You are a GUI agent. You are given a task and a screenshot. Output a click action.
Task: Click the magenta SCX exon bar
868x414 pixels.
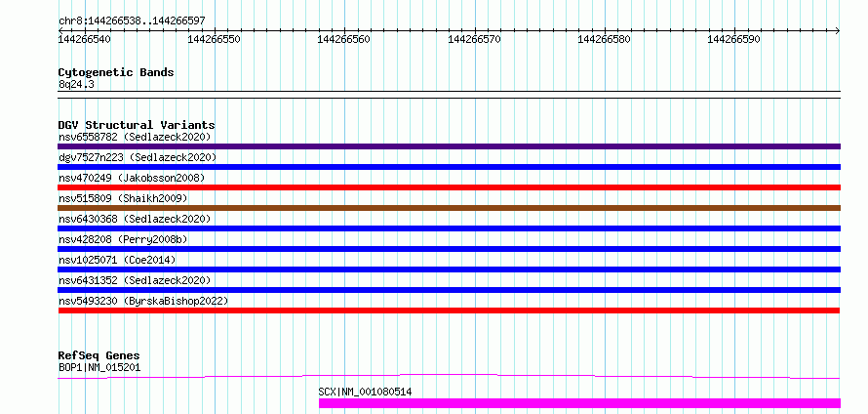(x=579, y=403)
